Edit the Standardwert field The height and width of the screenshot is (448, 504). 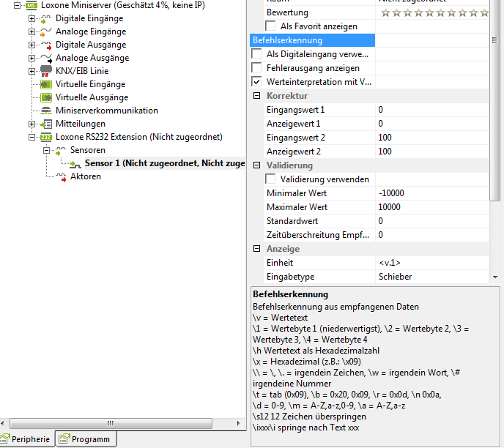(x=431, y=221)
